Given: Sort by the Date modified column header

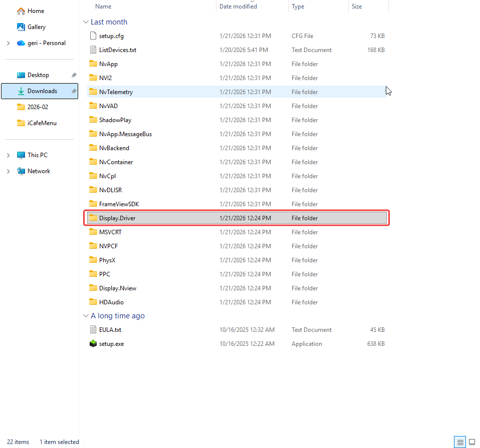Looking at the screenshot, I should 238,7.
